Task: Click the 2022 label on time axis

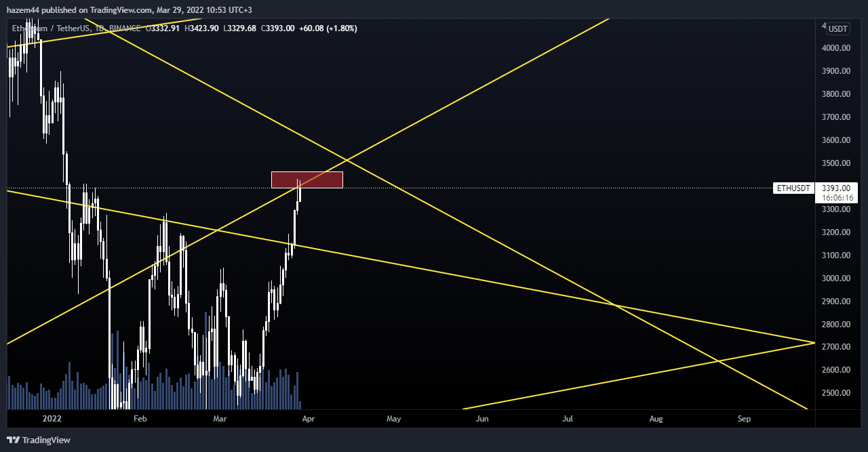Action: (x=52, y=419)
